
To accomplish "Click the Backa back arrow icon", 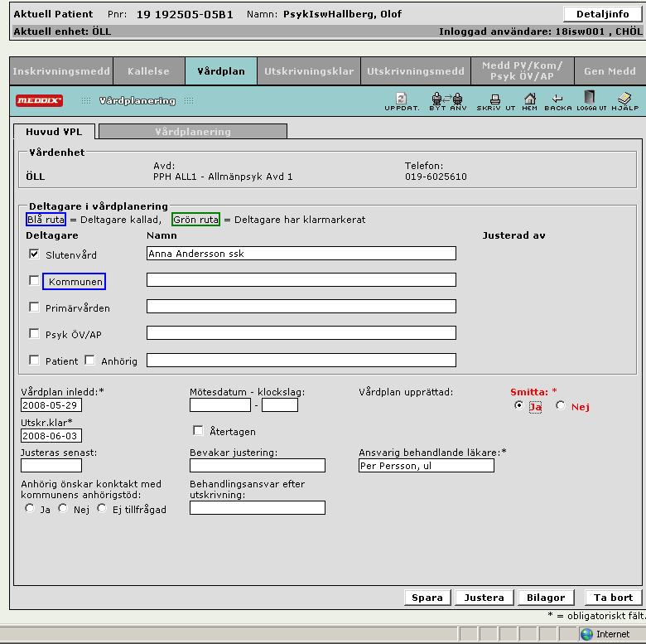I will tap(558, 101).
